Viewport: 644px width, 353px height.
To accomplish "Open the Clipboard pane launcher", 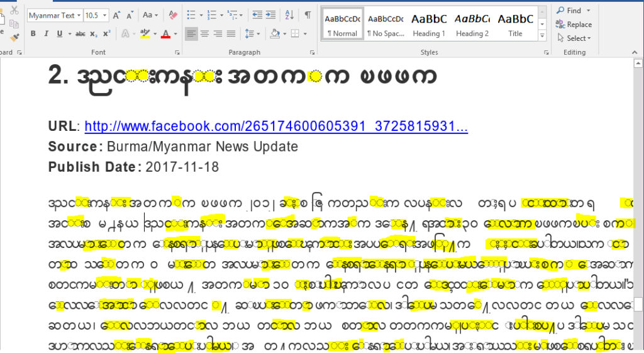I will pyautogui.click(x=19, y=53).
